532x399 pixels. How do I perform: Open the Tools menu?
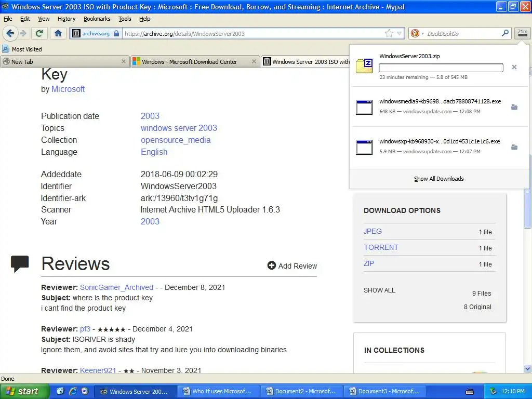[125, 19]
